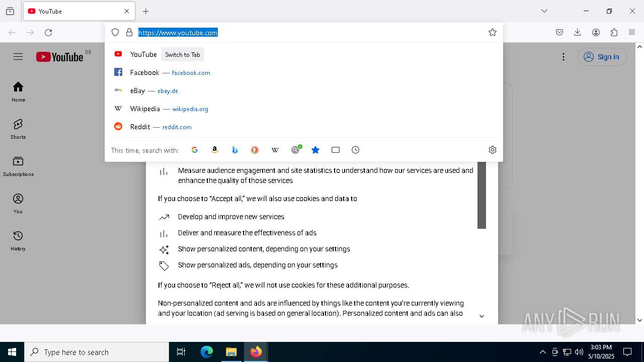Image resolution: width=644 pixels, height=362 pixels.
Task: Open the Downloads panel
Action: 578,32
